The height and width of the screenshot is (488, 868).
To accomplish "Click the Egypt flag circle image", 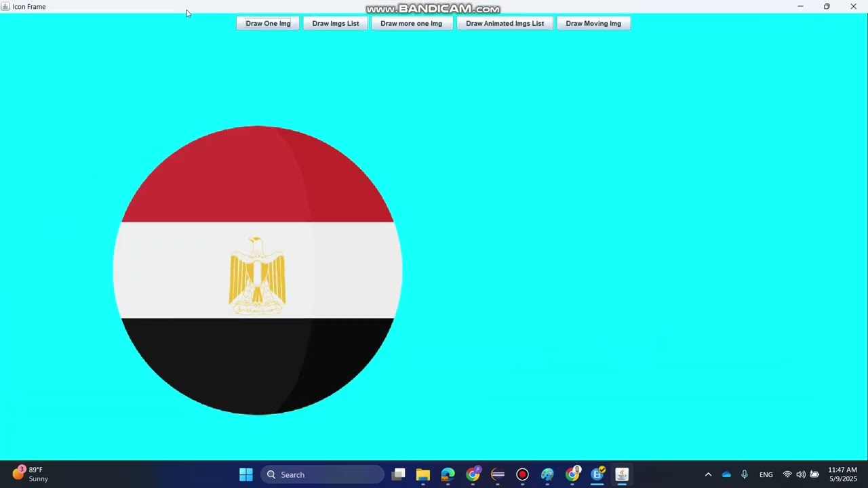I will (x=258, y=270).
